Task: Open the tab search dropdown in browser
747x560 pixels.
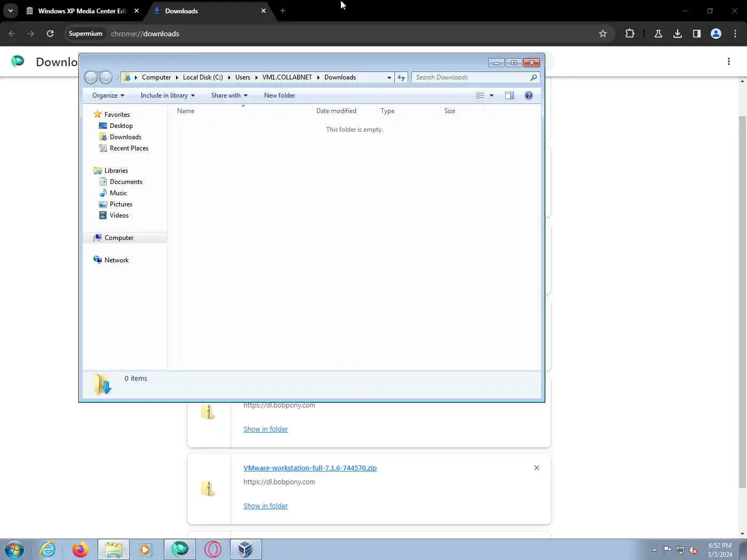Action: 11,11
